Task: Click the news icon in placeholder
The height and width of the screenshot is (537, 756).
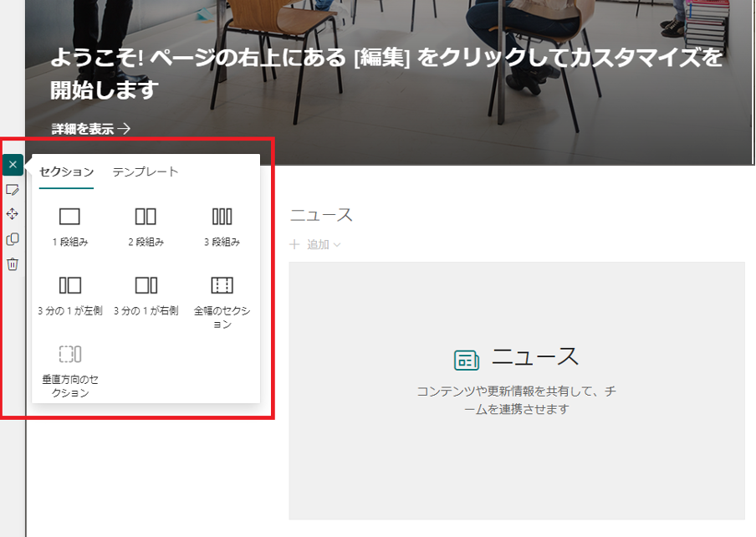Action: [x=467, y=360]
